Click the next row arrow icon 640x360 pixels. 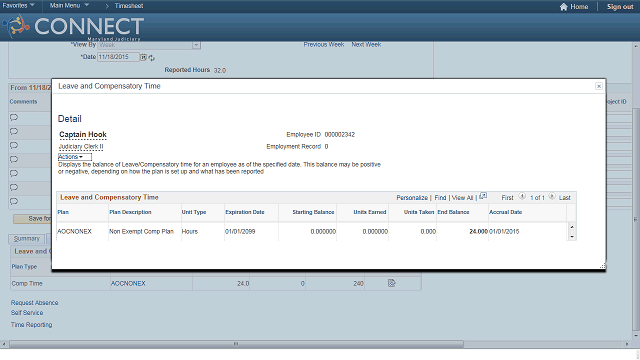pos(552,196)
